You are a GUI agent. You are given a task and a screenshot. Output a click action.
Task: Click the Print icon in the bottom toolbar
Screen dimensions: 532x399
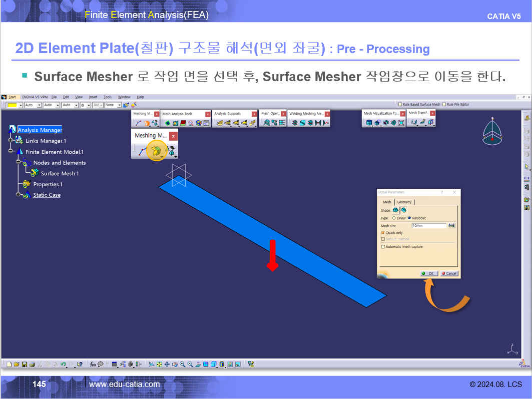click(32, 364)
